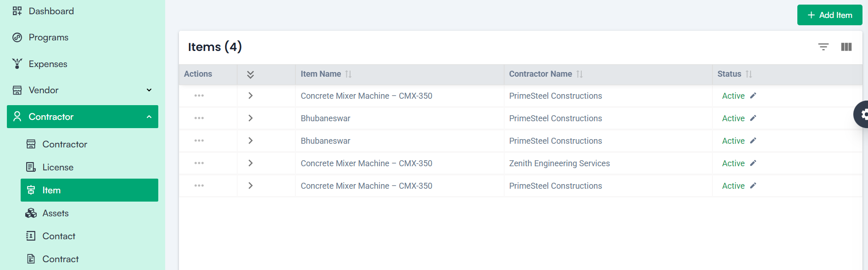This screenshot has width=868, height=270.
Task: Open the License submenu item
Action: 58,167
